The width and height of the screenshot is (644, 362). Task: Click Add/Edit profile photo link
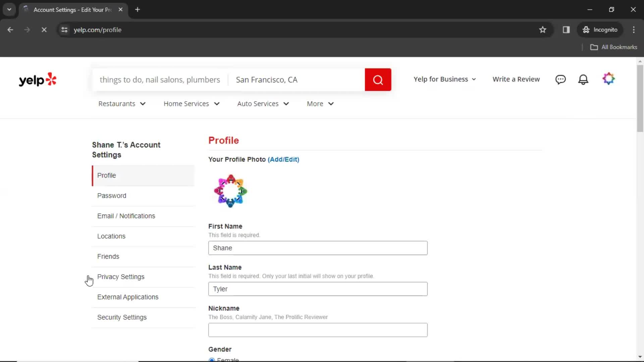[283, 160]
